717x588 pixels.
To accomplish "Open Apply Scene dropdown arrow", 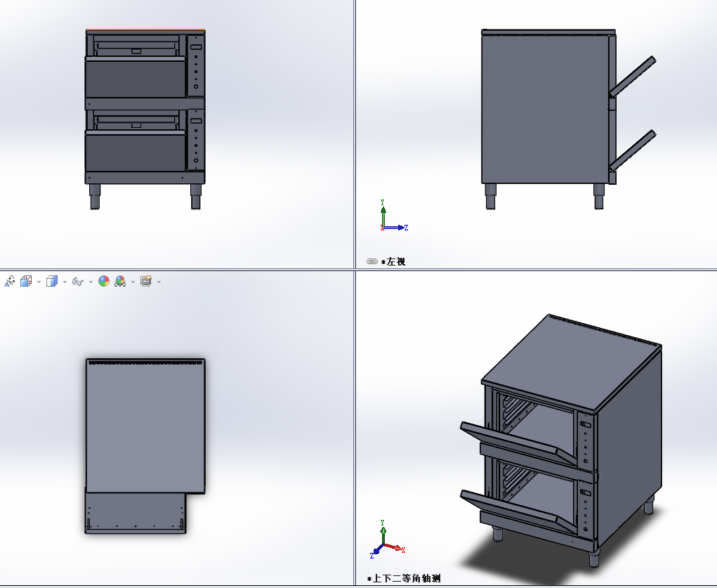I will pyautogui.click(x=133, y=282).
